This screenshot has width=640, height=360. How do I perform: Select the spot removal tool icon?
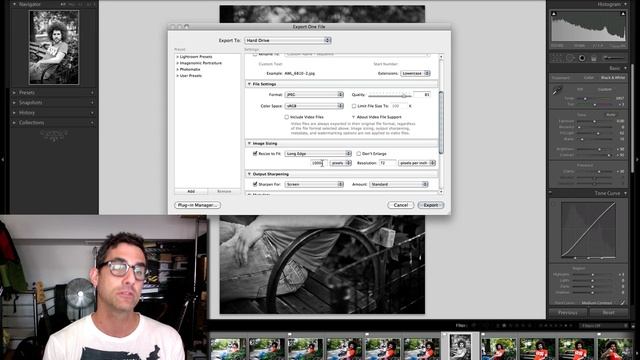tap(570, 58)
